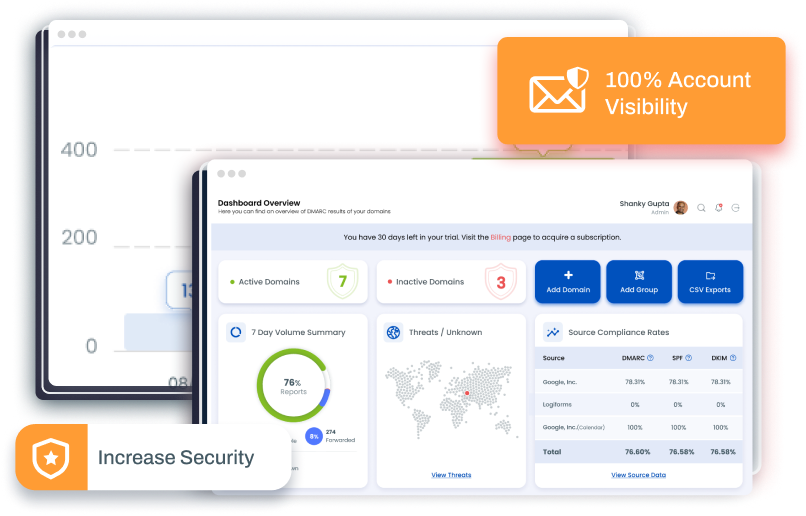Click the Source Compliance Rates chart icon
Image resolution: width=806 pixels, height=516 pixels.
(552, 332)
